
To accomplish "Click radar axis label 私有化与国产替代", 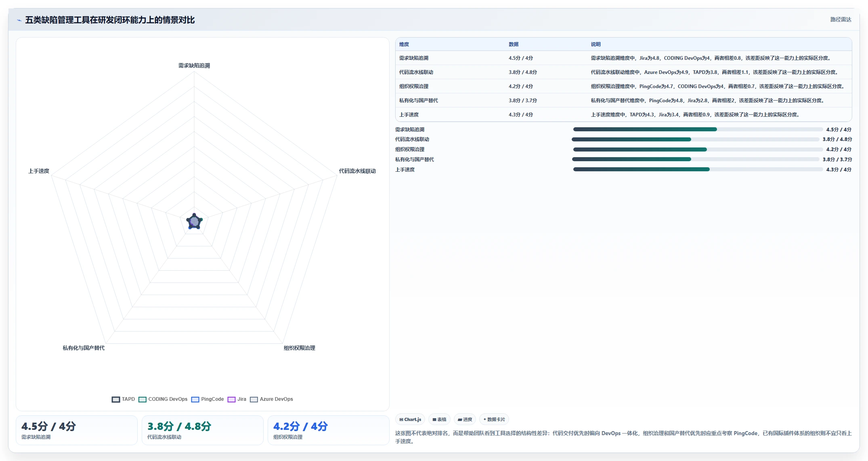I will coord(84,348).
